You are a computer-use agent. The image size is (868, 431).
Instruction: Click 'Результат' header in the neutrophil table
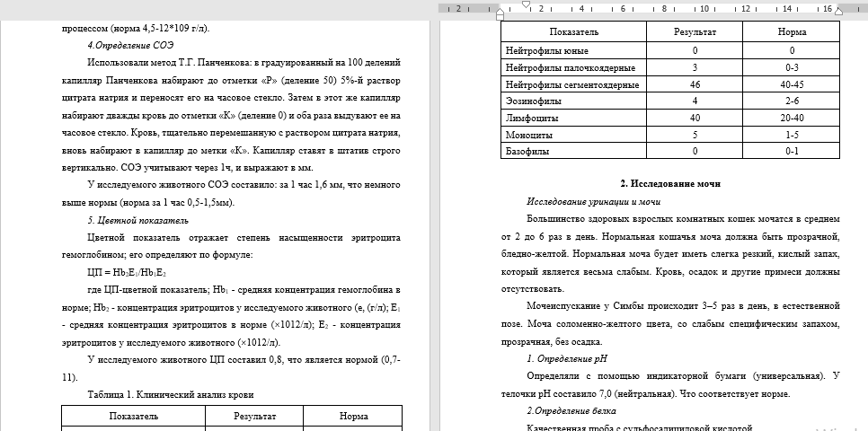(x=695, y=32)
